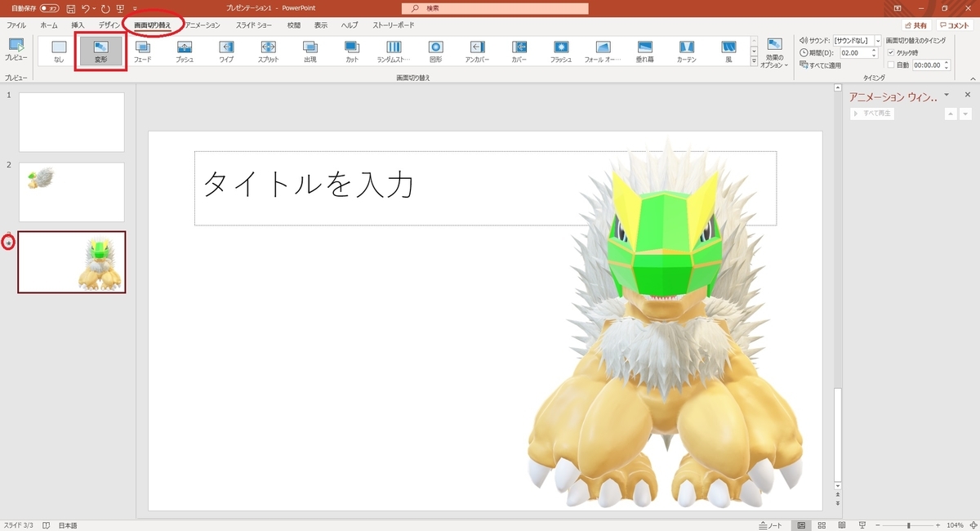Collapse the ribbon with the chevron
The height and width of the screenshot is (531, 980).
tap(972, 78)
